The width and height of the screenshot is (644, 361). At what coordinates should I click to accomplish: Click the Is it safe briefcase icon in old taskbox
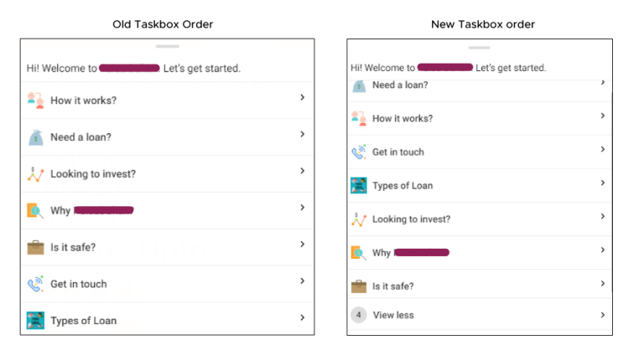[x=35, y=247]
